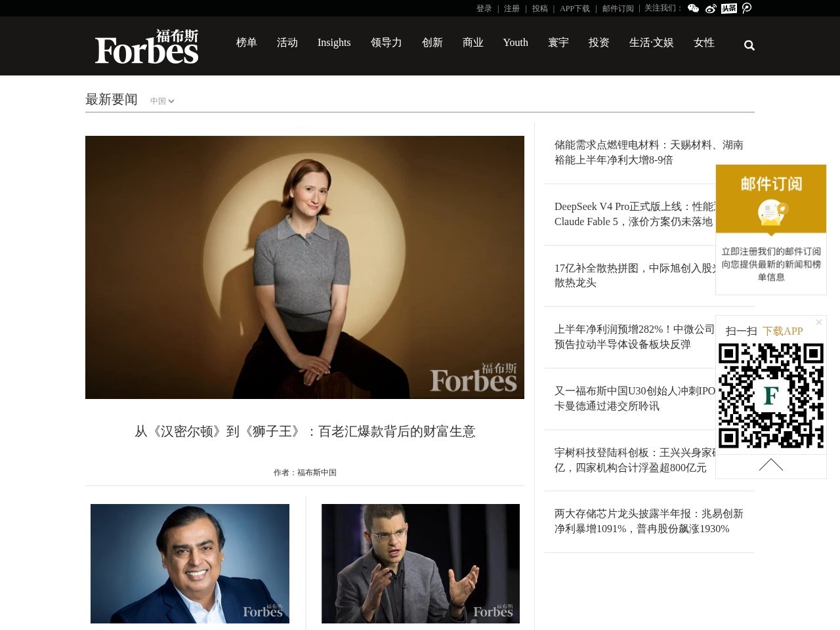The width and height of the screenshot is (840, 630).
Task: Select the 商业 nav item
Action: tap(473, 43)
